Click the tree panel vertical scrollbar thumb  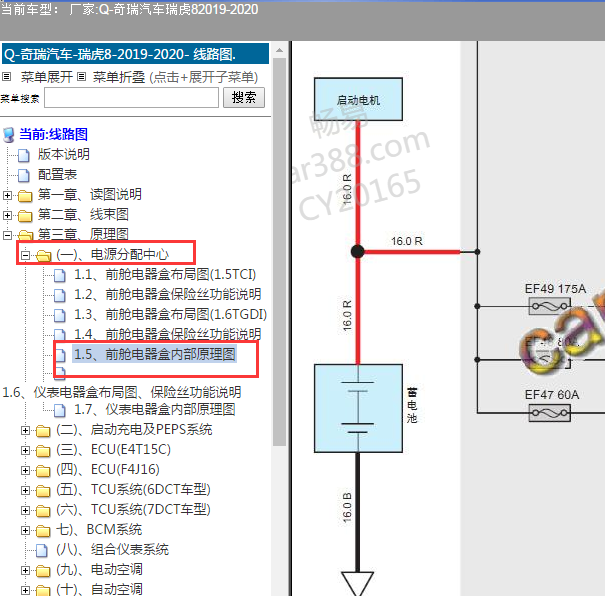click(279, 252)
